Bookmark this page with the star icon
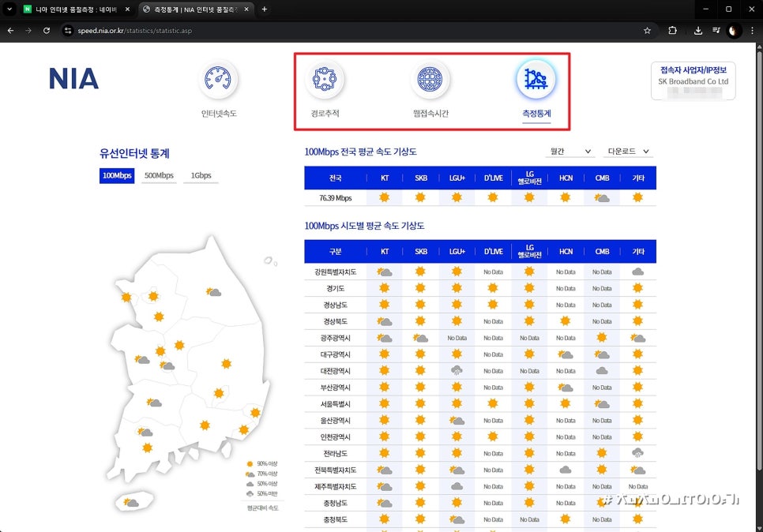This screenshot has width=763, height=532. click(x=647, y=31)
